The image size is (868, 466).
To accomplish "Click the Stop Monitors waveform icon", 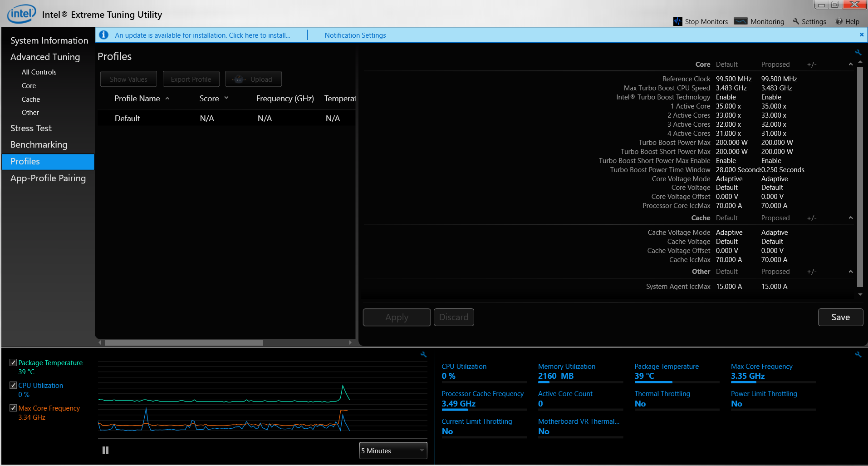I will pos(677,21).
